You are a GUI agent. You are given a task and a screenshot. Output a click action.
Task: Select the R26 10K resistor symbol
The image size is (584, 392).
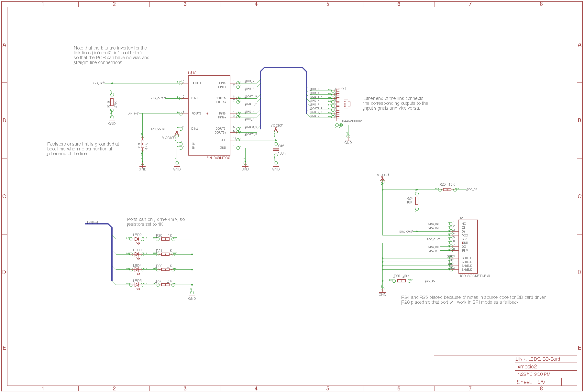pos(401,281)
